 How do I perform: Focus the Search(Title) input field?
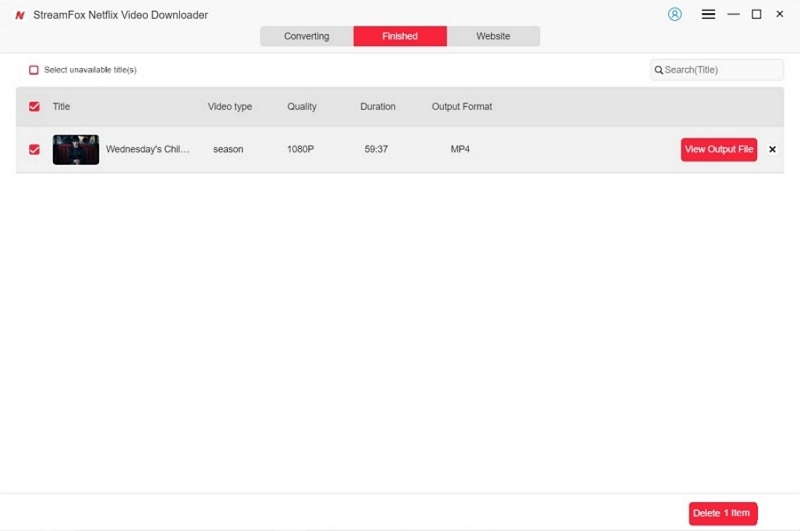coord(717,70)
